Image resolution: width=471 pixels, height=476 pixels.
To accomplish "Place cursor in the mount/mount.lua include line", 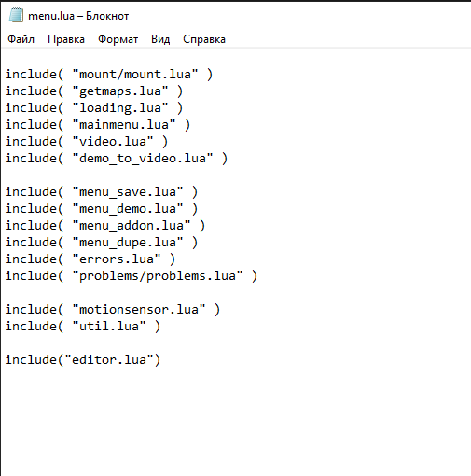I will 109,75.
